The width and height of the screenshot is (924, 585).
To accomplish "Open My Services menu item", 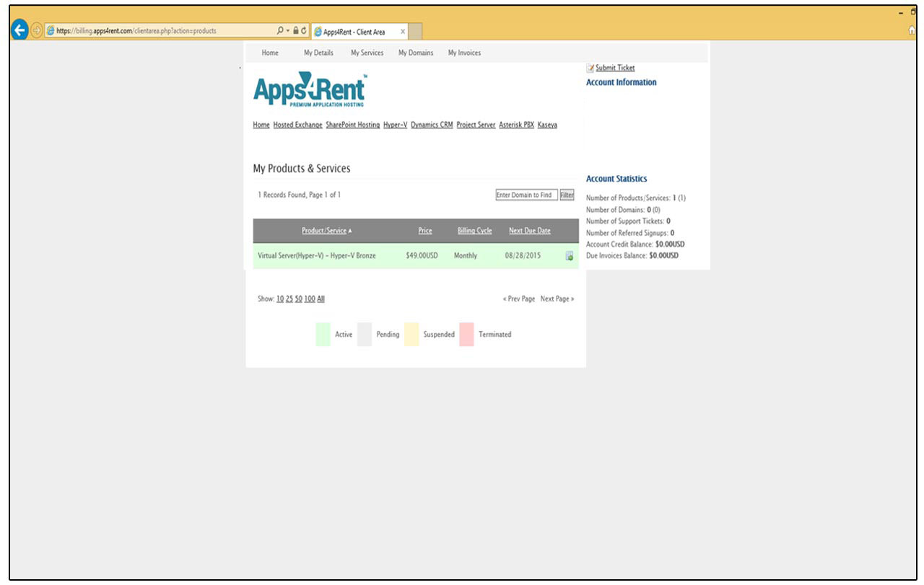I will (x=367, y=53).
